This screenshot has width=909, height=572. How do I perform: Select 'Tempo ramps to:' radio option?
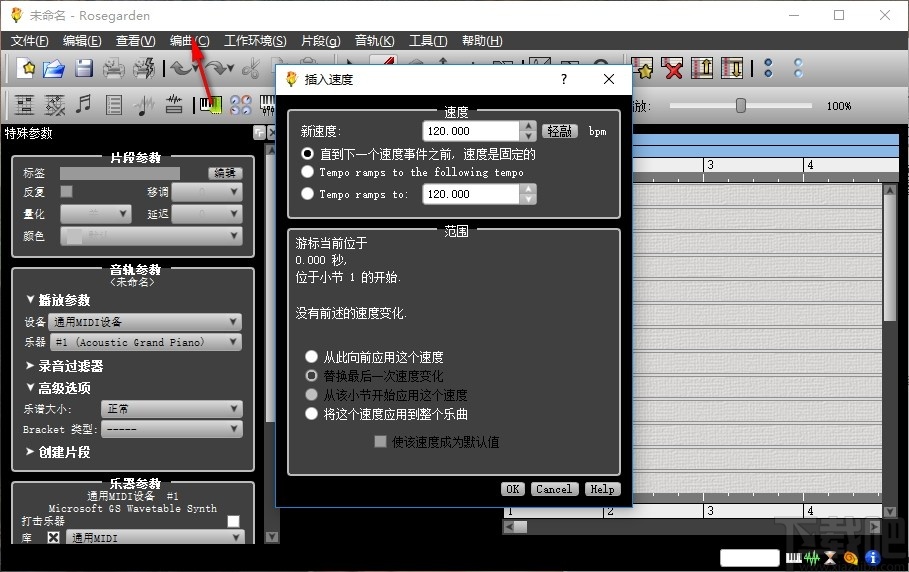click(x=308, y=194)
